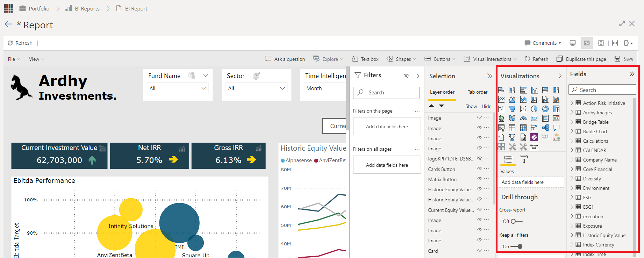Select the globe map visualization
Screen dimensions: 644x258
(x=501, y=119)
